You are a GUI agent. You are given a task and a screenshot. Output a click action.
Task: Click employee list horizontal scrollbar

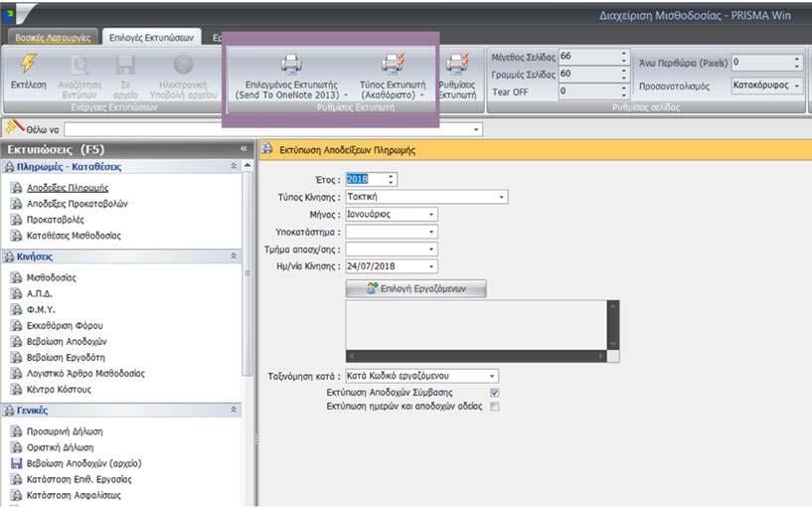pos(476,356)
